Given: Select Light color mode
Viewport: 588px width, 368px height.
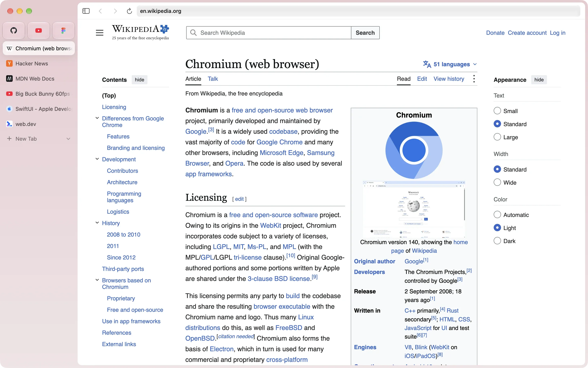Looking at the screenshot, I should pos(497,228).
